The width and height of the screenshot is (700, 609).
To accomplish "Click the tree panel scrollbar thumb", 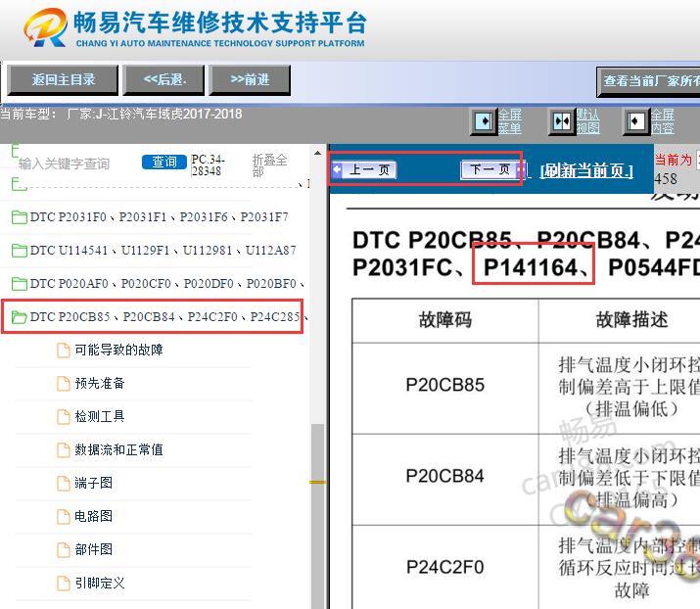I will click(x=317, y=516).
